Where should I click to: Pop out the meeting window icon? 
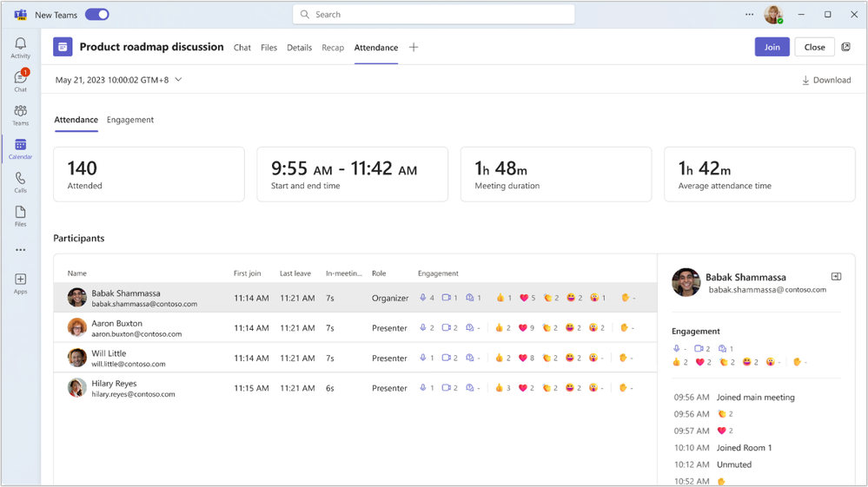pyautogui.click(x=846, y=47)
